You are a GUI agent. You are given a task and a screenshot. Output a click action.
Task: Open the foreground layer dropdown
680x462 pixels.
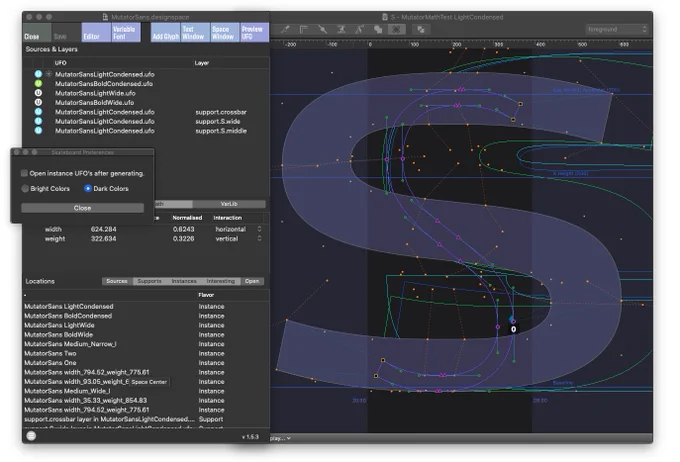point(616,29)
